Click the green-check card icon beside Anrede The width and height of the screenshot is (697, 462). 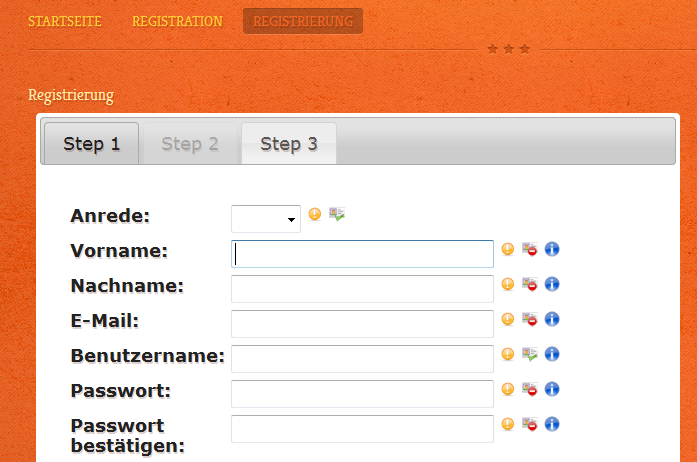pyautogui.click(x=337, y=214)
